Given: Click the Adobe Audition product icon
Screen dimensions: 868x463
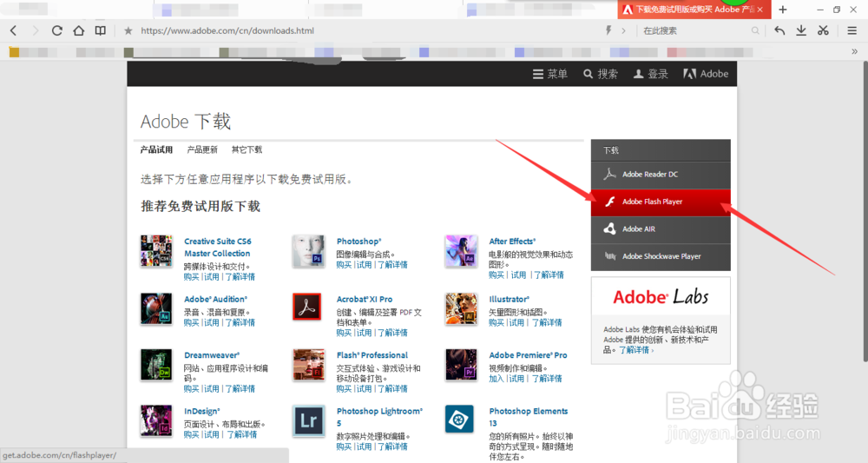Looking at the screenshot, I should (x=156, y=308).
